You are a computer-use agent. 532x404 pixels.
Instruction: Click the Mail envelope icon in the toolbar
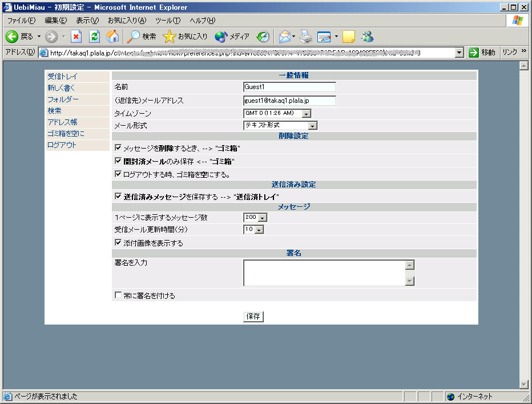click(285, 37)
